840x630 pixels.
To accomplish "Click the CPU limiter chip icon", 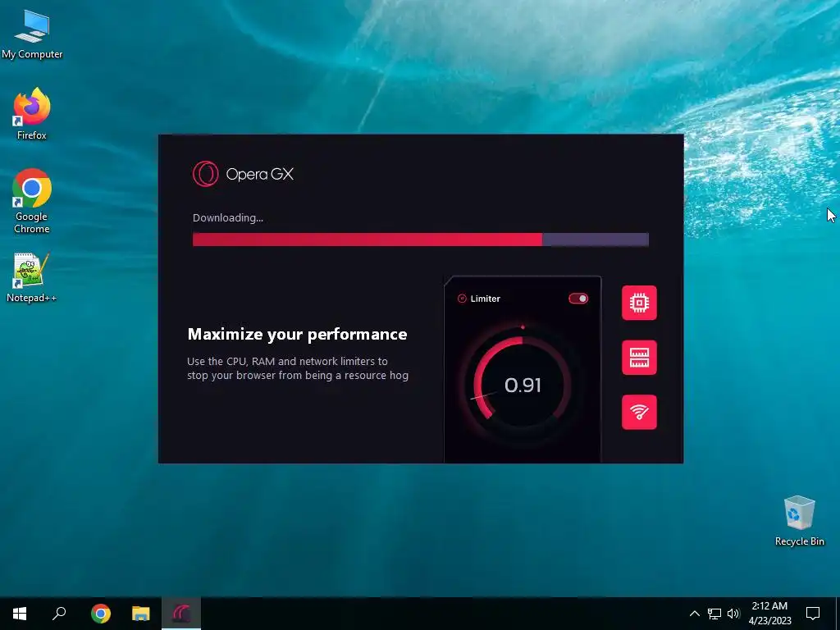I will [x=639, y=303].
